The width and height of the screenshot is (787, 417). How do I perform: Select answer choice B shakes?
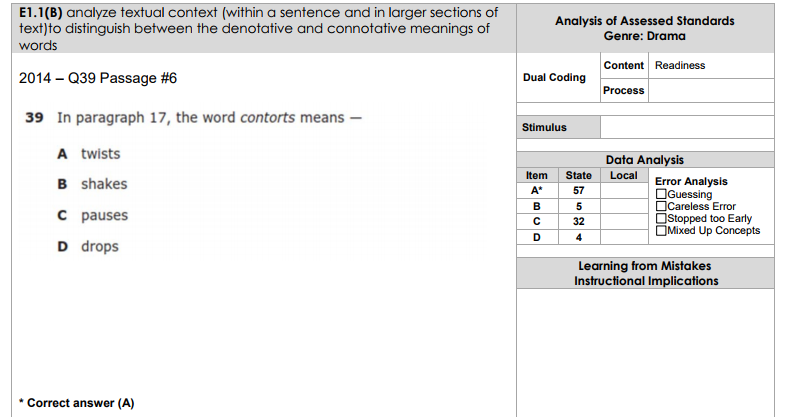coord(92,184)
